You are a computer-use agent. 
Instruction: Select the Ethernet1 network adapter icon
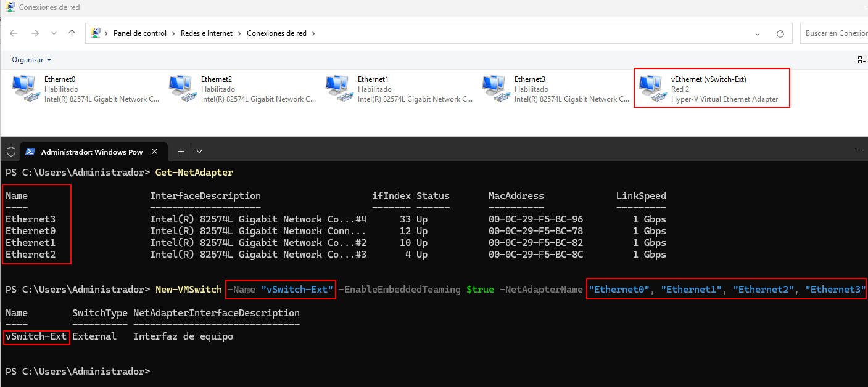click(x=339, y=88)
